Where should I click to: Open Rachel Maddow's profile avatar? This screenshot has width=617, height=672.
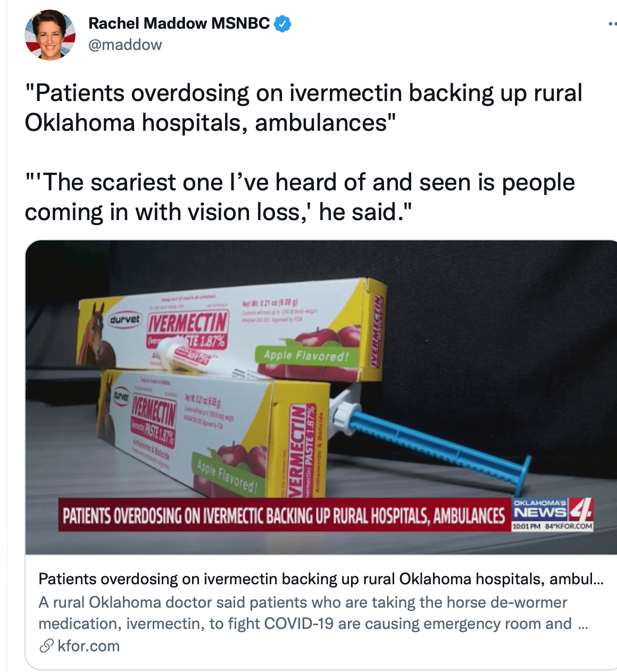tap(50, 34)
